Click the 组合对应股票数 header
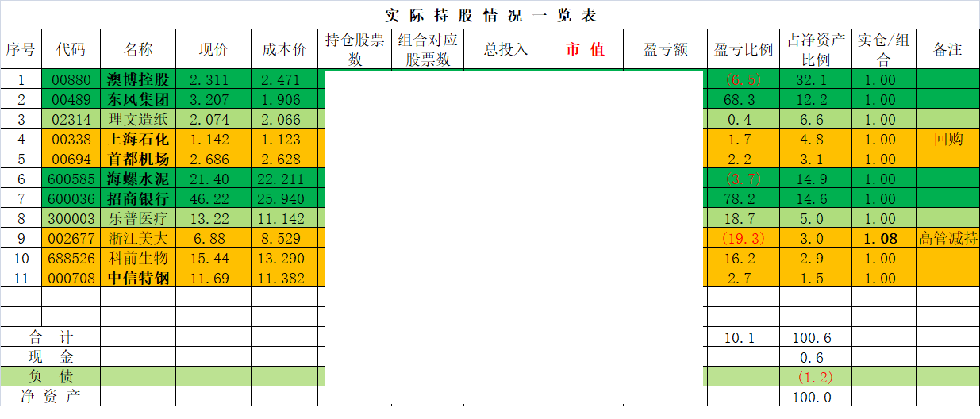The width and height of the screenshot is (980, 419). click(428, 50)
